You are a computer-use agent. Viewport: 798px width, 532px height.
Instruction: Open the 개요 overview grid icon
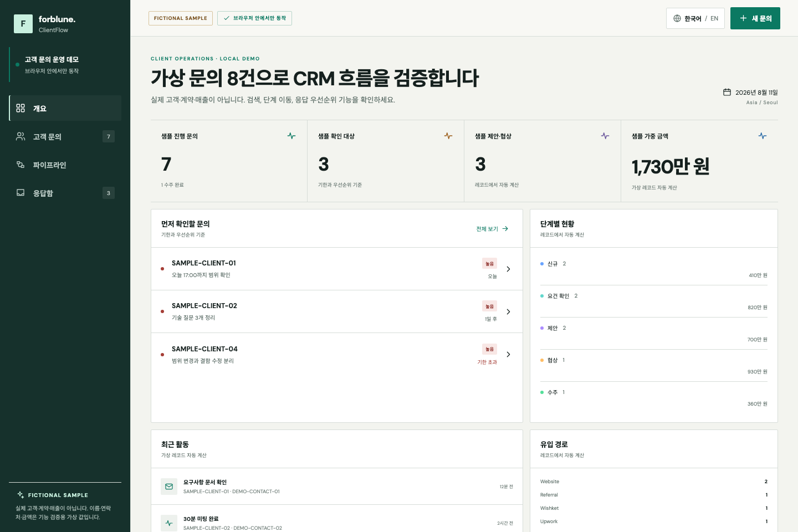point(21,108)
